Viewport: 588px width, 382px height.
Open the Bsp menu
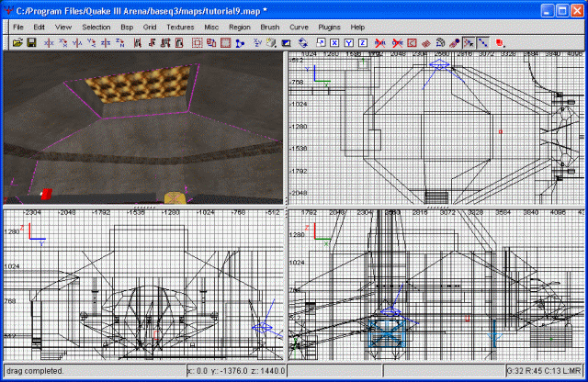[127, 27]
